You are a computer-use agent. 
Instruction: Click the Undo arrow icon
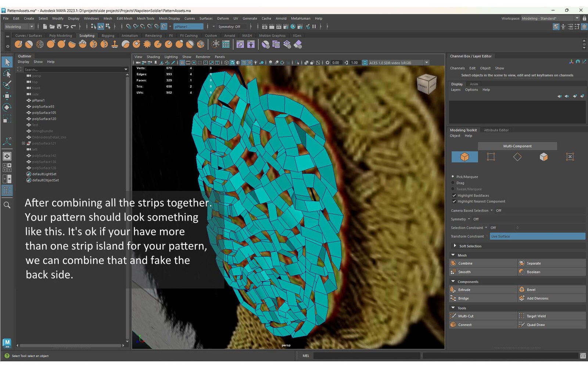coord(66,26)
